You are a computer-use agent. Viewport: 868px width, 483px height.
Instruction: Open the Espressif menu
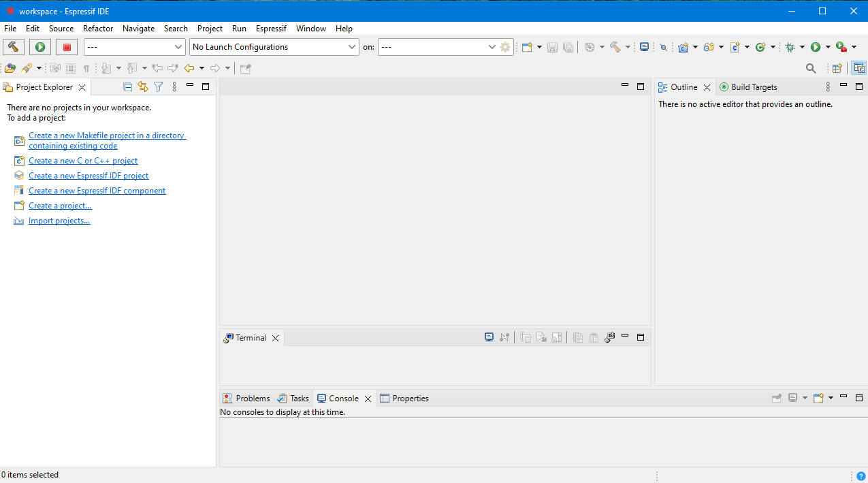(271, 29)
